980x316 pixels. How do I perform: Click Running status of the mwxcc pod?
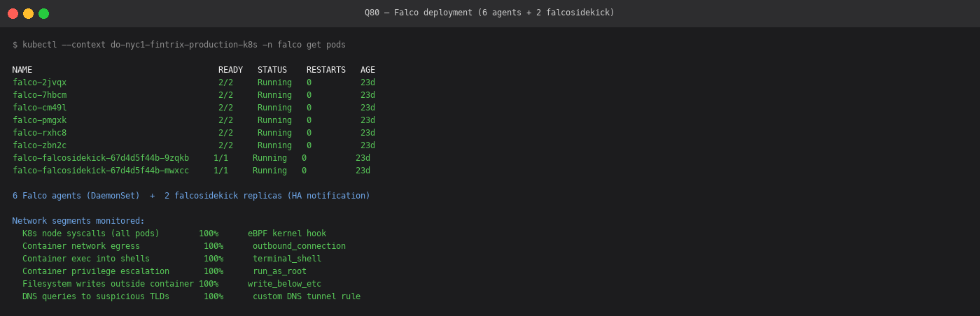click(269, 171)
